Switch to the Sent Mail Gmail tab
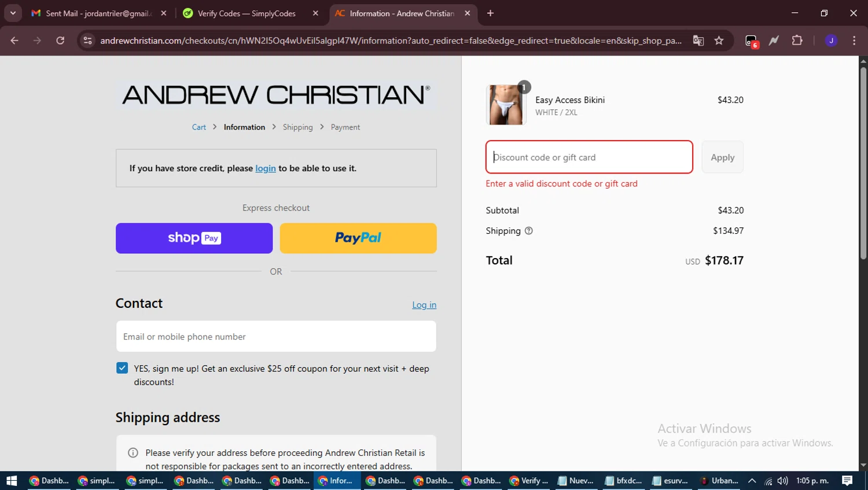 point(99,13)
